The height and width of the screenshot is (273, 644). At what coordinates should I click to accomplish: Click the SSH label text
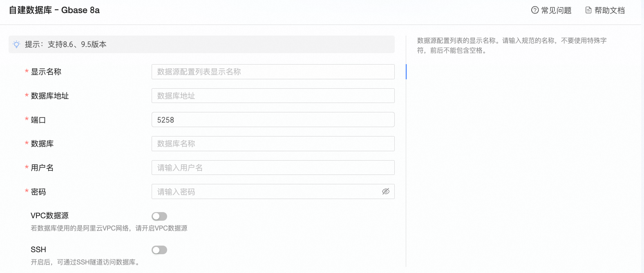tap(38, 250)
